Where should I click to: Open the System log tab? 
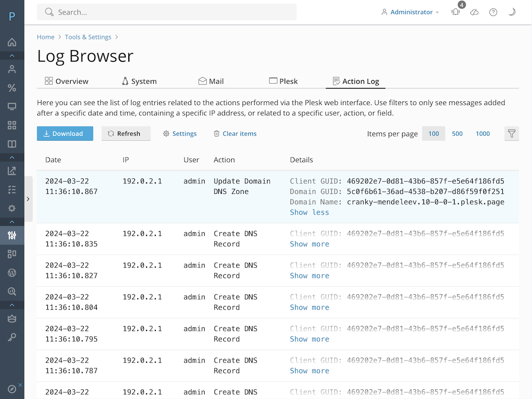139,81
